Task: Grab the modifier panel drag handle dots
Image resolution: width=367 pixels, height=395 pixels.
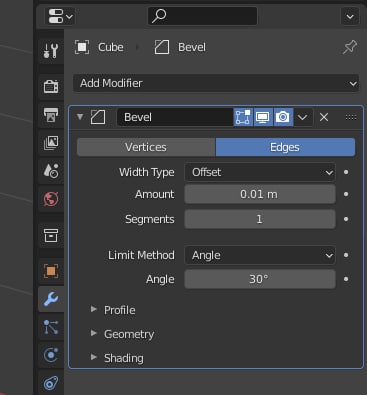Action: [351, 117]
